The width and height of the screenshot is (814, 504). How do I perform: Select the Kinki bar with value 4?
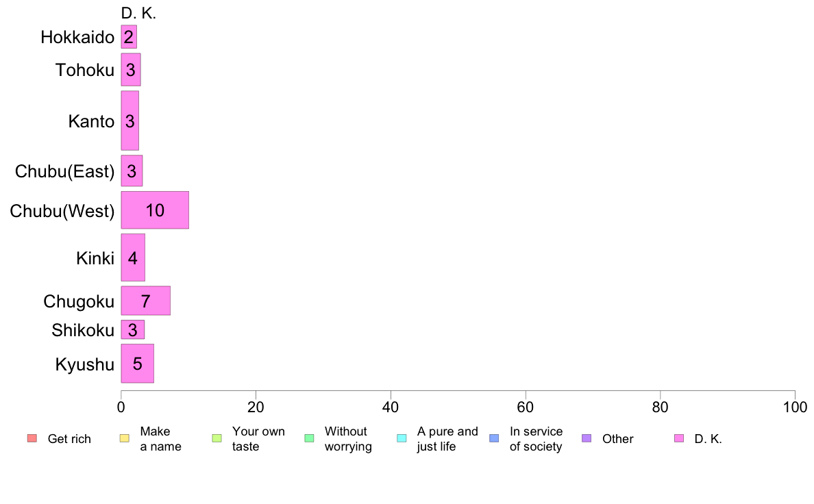pyautogui.click(x=133, y=257)
